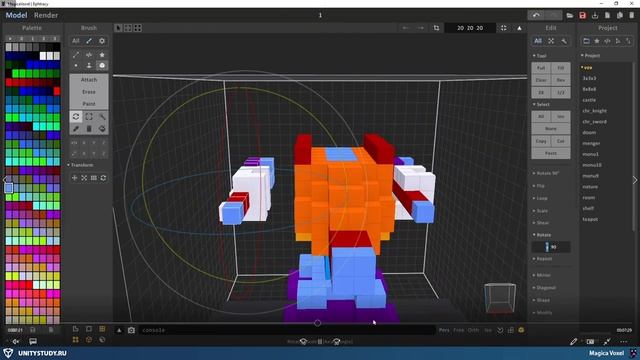The image size is (640, 360).
Task: Click the Transform scale arrows icon
Action: [84, 178]
